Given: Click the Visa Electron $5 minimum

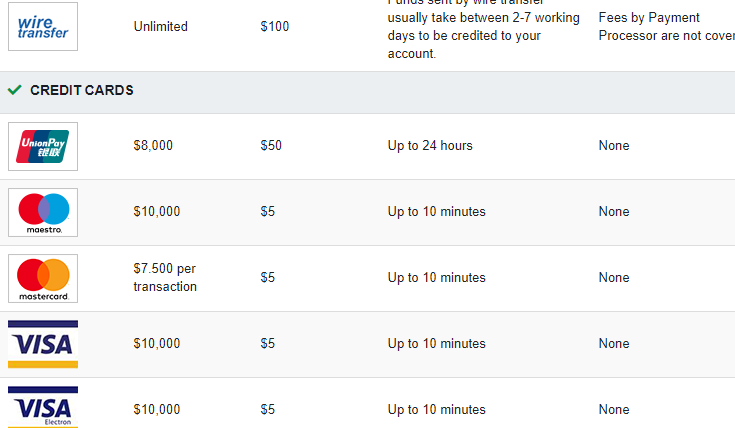Looking at the screenshot, I should pos(268,409).
